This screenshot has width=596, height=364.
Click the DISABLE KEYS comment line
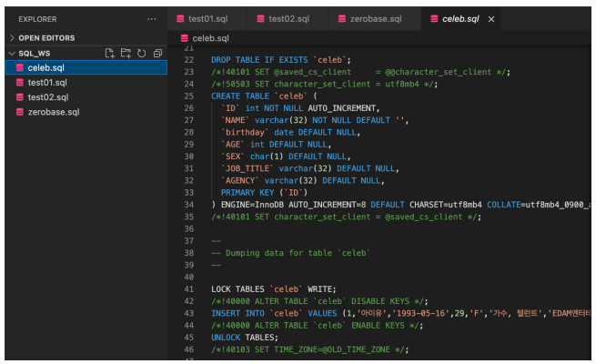[x=319, y=301]
